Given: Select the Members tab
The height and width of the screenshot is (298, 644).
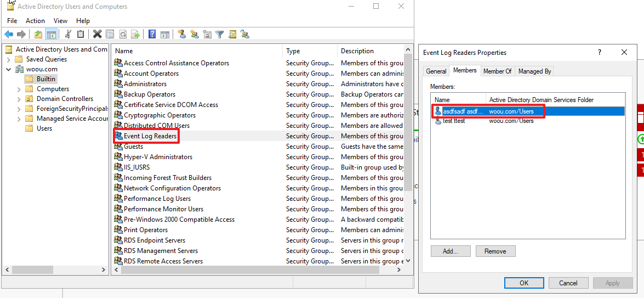Looking at the screenshot, I should click(x=465, y=70).
